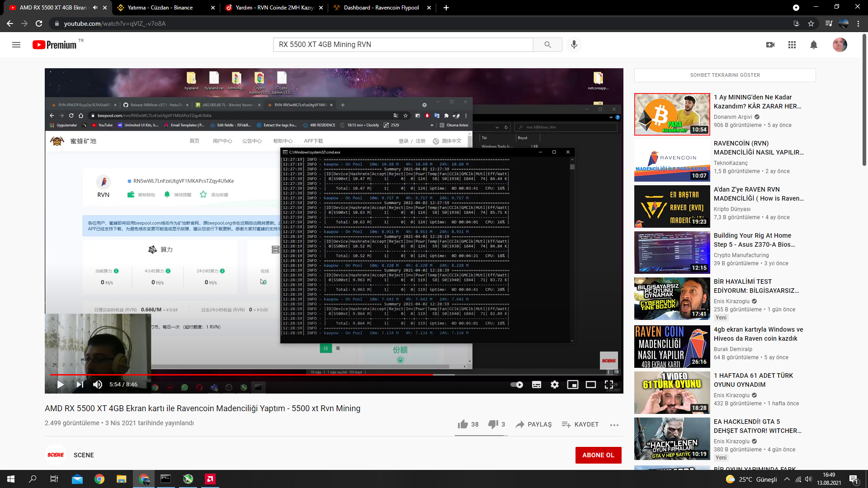
Task: Play the video
Action: (x=60, y=385)
